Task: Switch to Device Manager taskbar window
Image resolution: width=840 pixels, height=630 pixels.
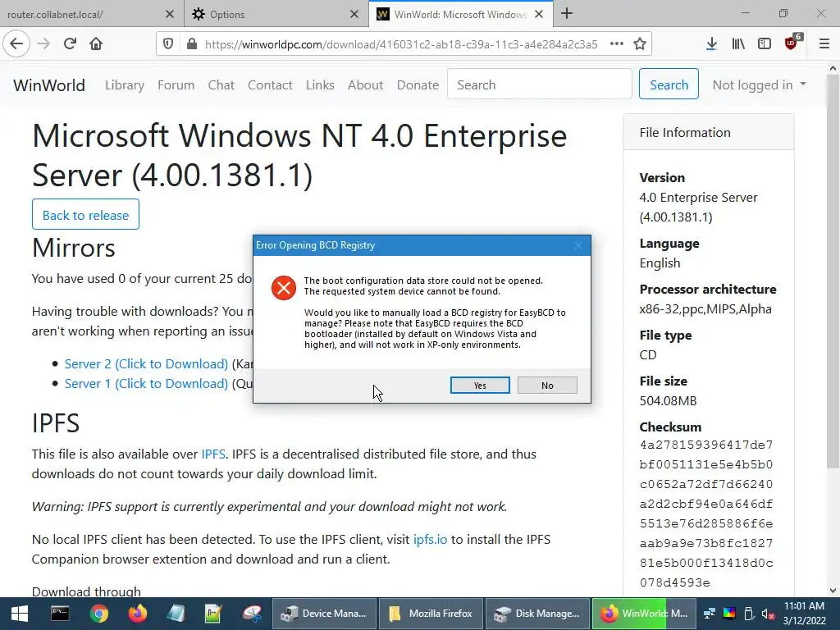Action: pyautogui.click(x=324, y=614)
